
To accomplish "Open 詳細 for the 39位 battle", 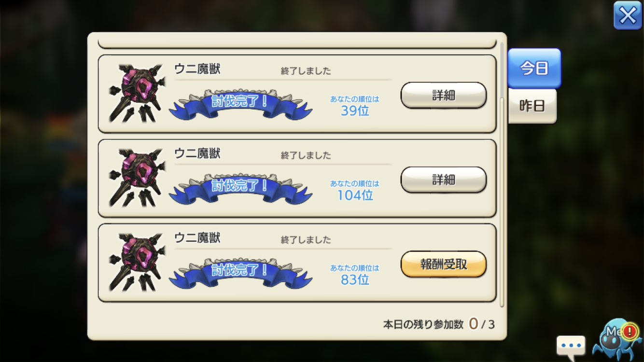I will click(x=444, y=95).
